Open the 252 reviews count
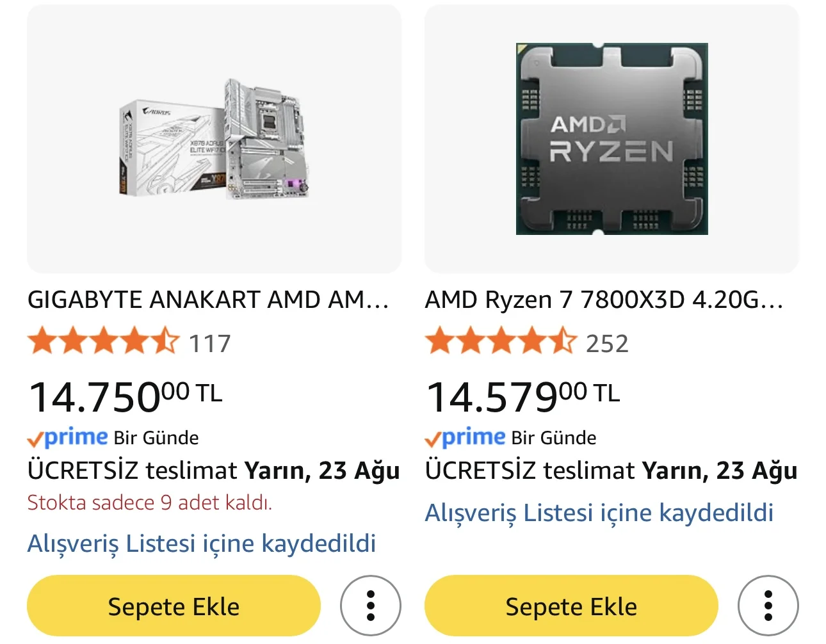Screen dimensions: 826x644 pyautogui.click(x=607, y=344)
